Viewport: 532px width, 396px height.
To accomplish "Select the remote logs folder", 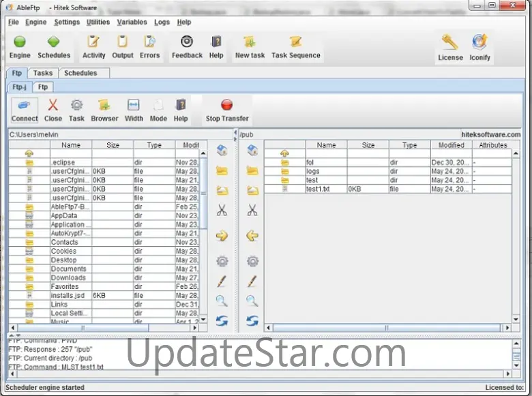I will 388,171.
